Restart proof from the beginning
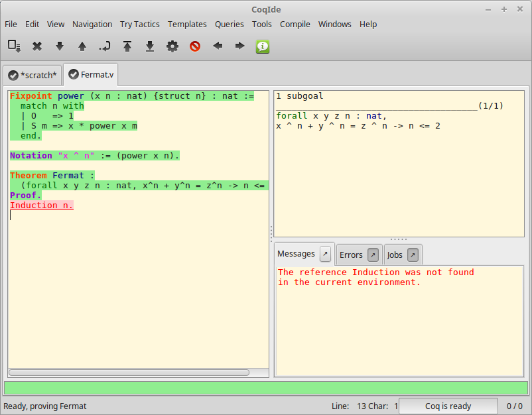The height and width of the screenshot is (415, 532). (127, 46)
